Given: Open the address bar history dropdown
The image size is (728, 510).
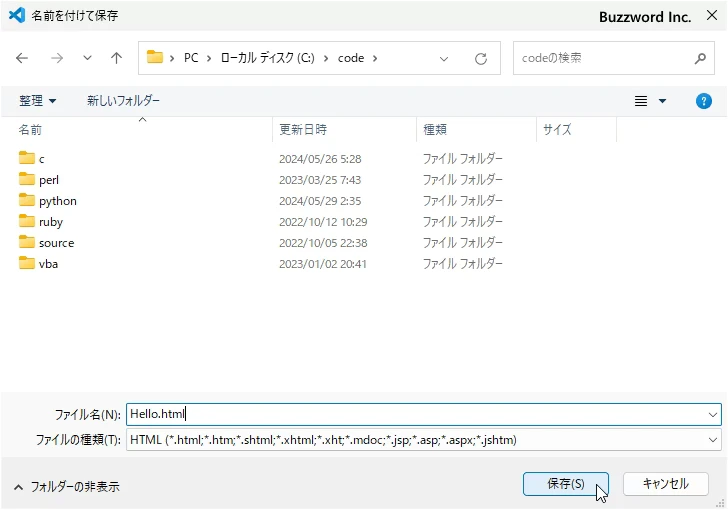Looking at the screenshot, I should pos(444,59).
